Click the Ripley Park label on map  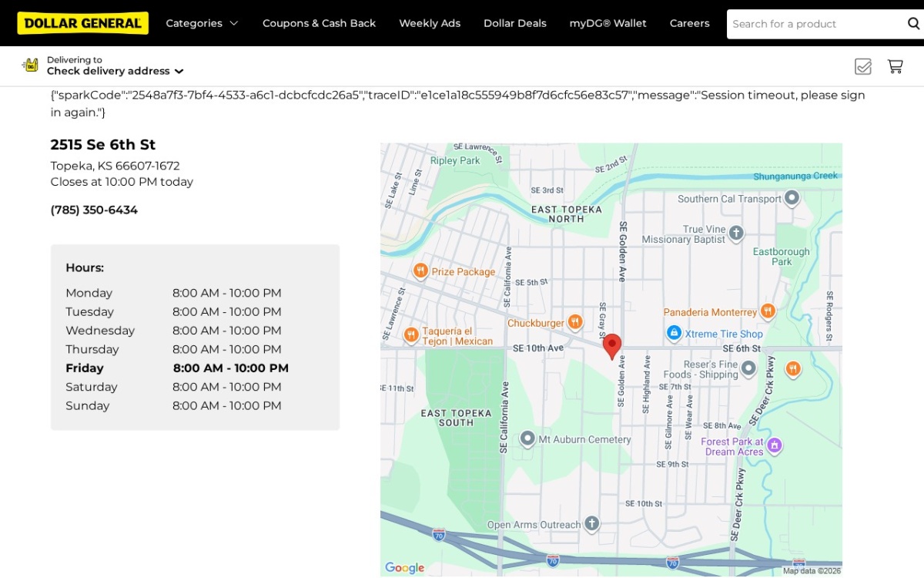[455, 160]
